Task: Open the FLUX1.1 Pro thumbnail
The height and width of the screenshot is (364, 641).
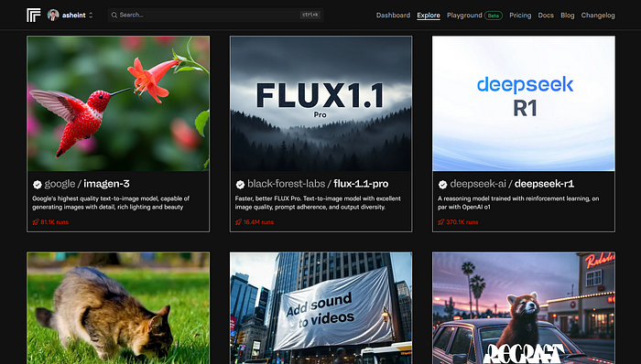Action: (320, 103)
